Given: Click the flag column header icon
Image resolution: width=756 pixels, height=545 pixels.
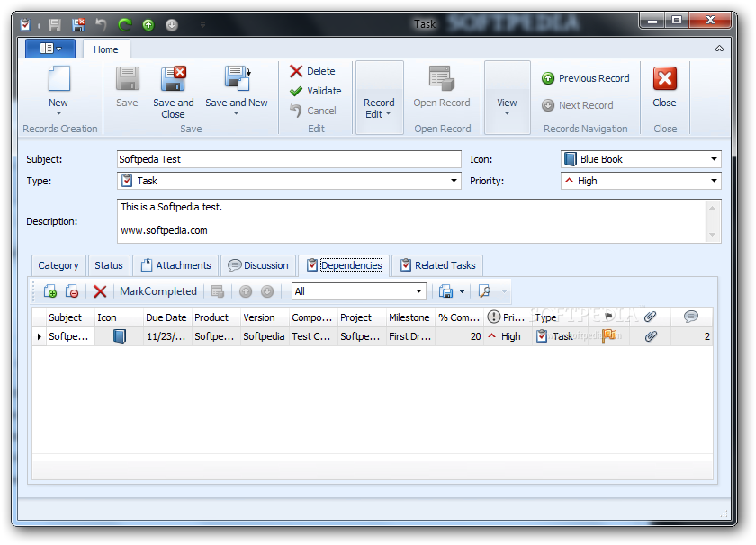Looking at the screenshot, I should [609, 317].
